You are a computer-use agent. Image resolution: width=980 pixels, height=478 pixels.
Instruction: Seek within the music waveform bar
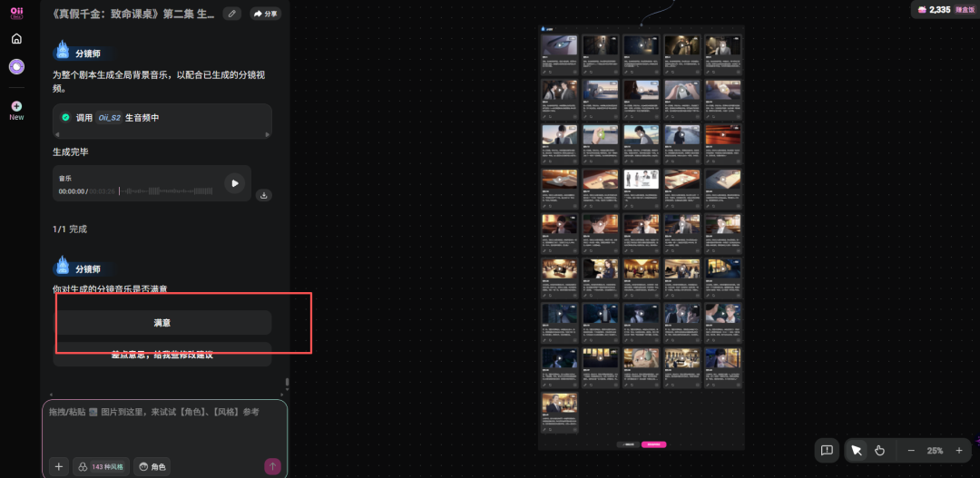pyautogui.click(x=166, y=191)
